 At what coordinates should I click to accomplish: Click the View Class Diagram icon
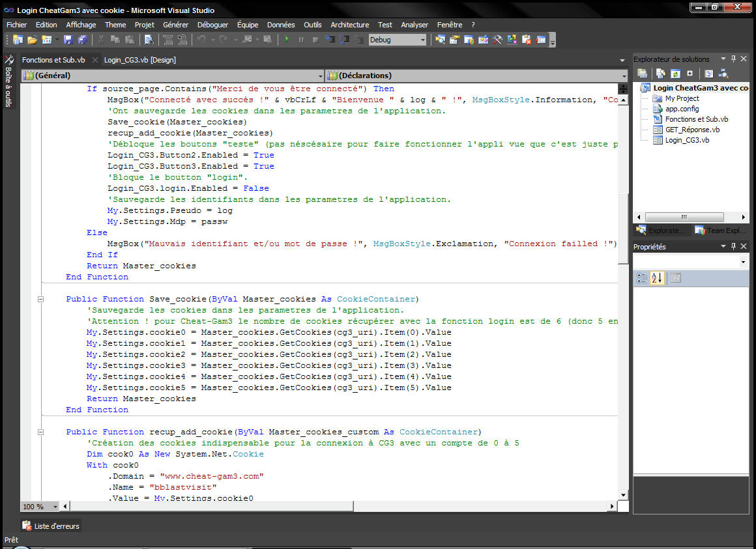pyautogui.click(x=723, y=74)
